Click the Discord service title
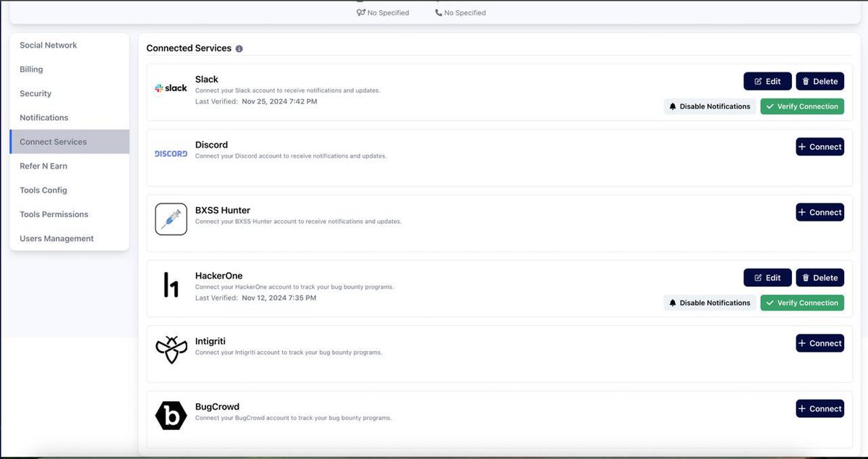The width and height of the screenshot is (868, 459). (x=211, y=145)
